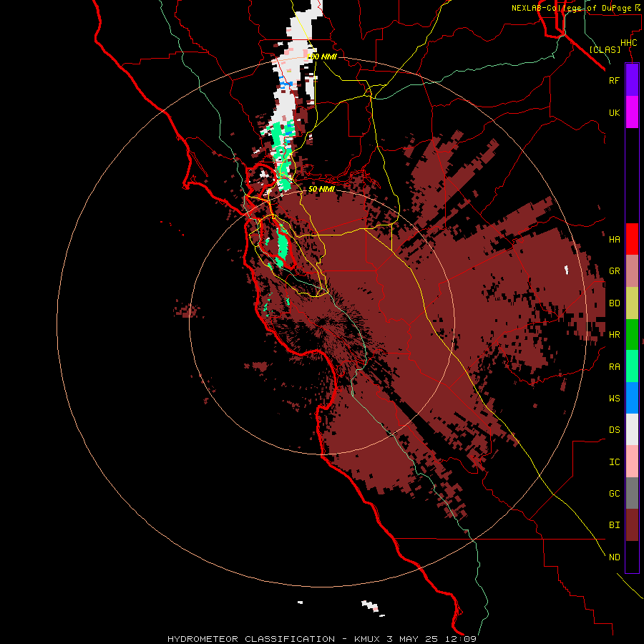Click the Hydrometeor Classification KMUX title caption
This screenshot has width=644, height=644.
pyautogui.click(x=321, y=639)
